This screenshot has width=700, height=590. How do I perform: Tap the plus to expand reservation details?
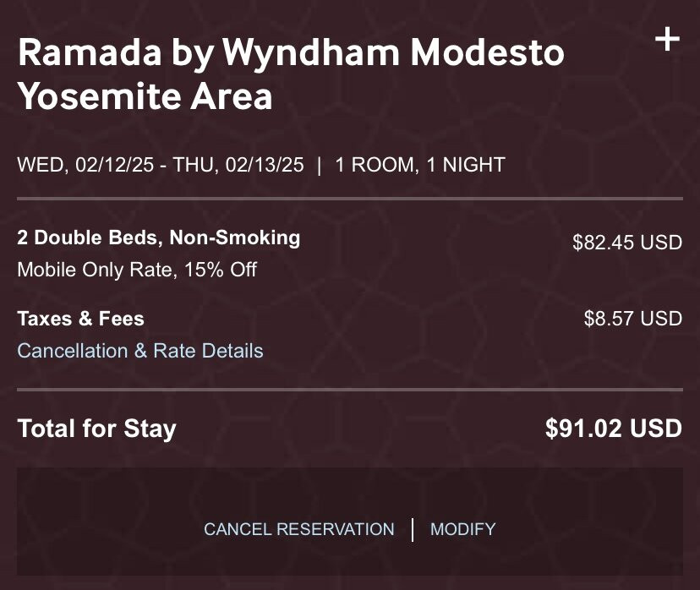pos(668,38)
